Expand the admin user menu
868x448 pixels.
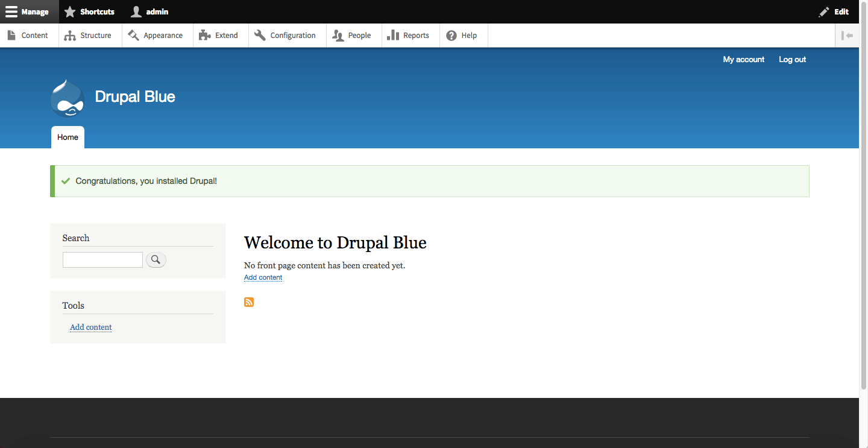[150, 11]
